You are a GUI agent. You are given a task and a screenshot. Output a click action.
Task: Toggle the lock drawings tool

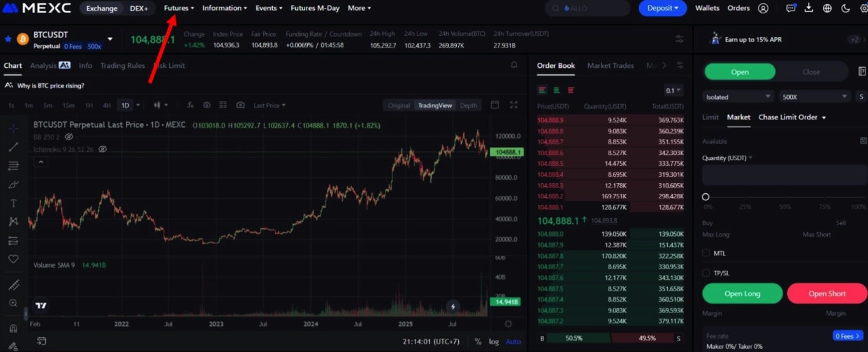13,346
